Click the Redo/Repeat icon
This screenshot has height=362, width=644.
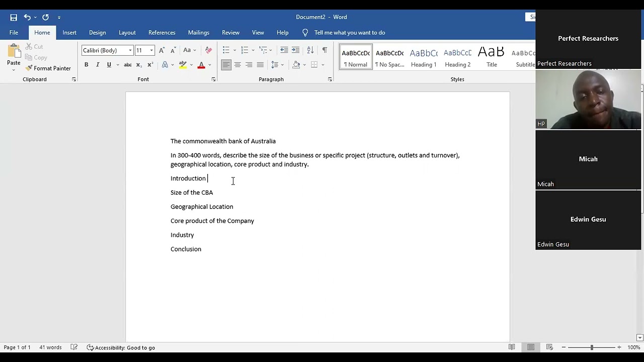point(45,17)
